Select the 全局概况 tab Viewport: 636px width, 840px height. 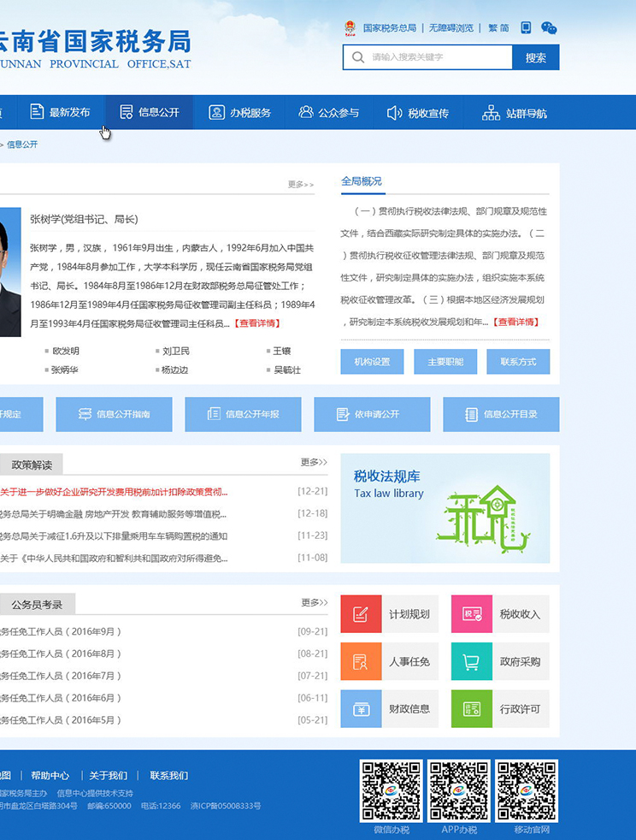click(x=362, y=181)
